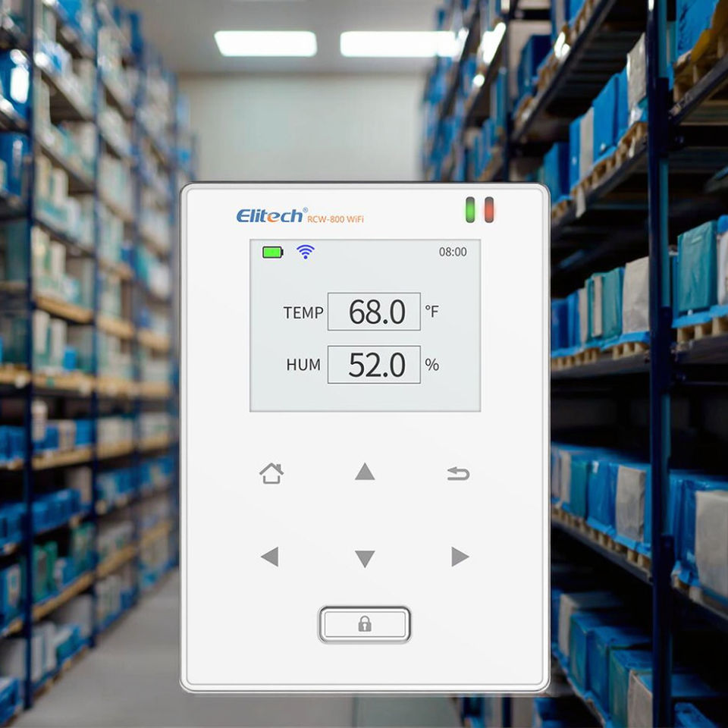Screen dimensions: 728x728
Task: Click the TEMP label
Action: coord(303,313)
